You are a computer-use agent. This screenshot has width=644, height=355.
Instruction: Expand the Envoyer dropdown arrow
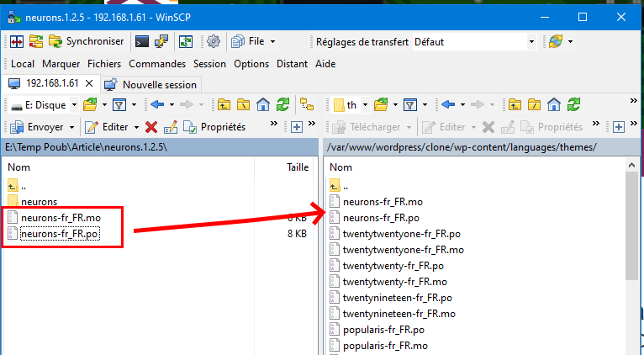pos(71,127)
